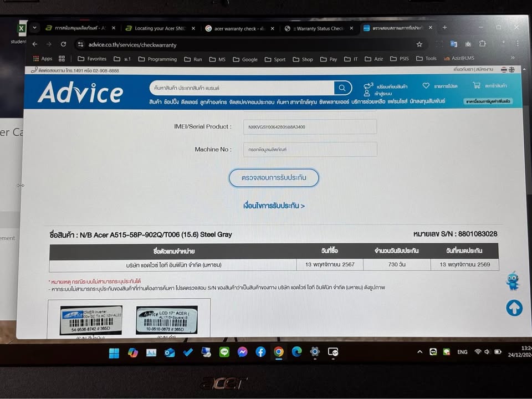Click the 13 พฤศจิกายน 2569 expiry date

(464, 264)
